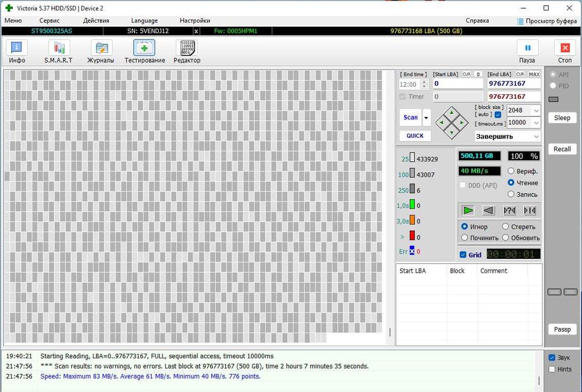Select the Игнор radio option
582x392 pixels.
point(464,226)
